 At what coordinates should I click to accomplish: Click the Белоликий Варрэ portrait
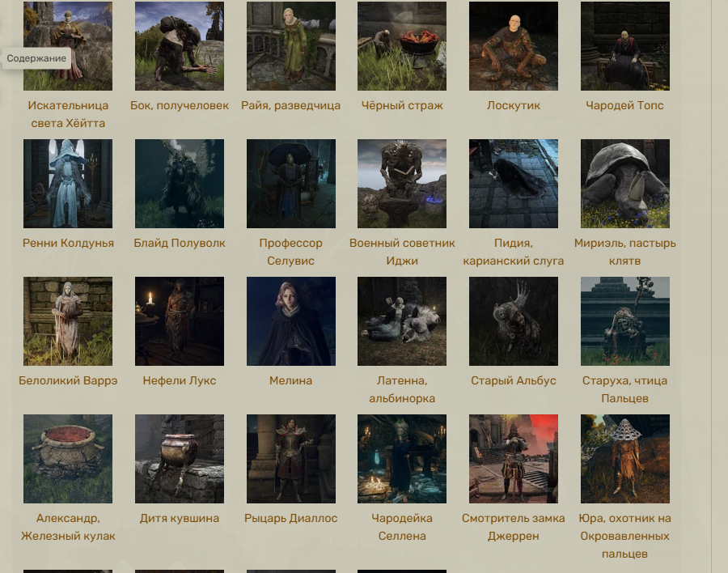coord(68,321)
